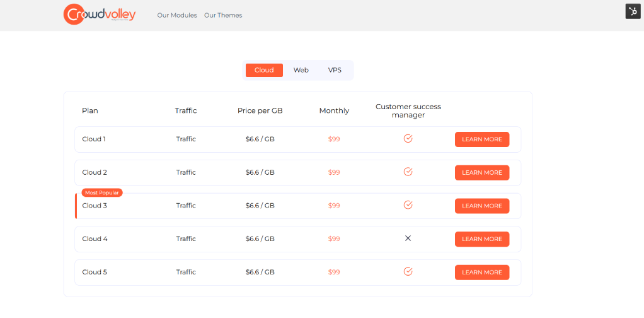Click the Most Popular badge
The height and width of the screenshot is (318, 644).
(x=102, y=192)
